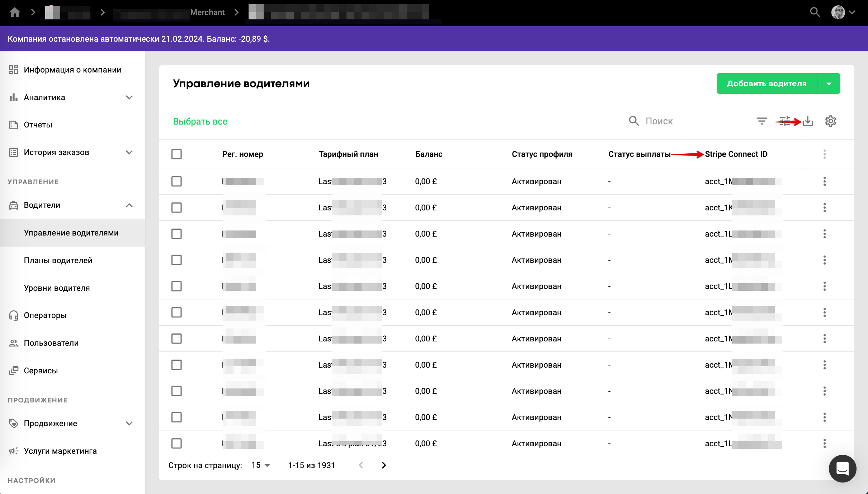Screen dimensions: 868x494
Task: Open the chat support bubble
Action: tap(842, 468)
